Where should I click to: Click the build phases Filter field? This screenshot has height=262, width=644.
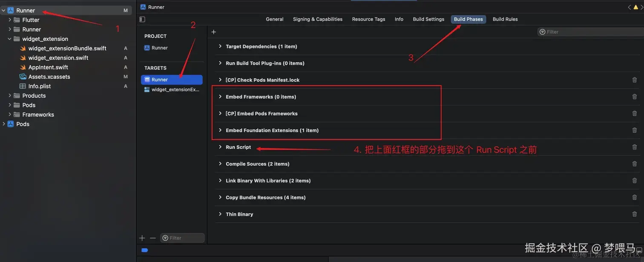[590, 32]
